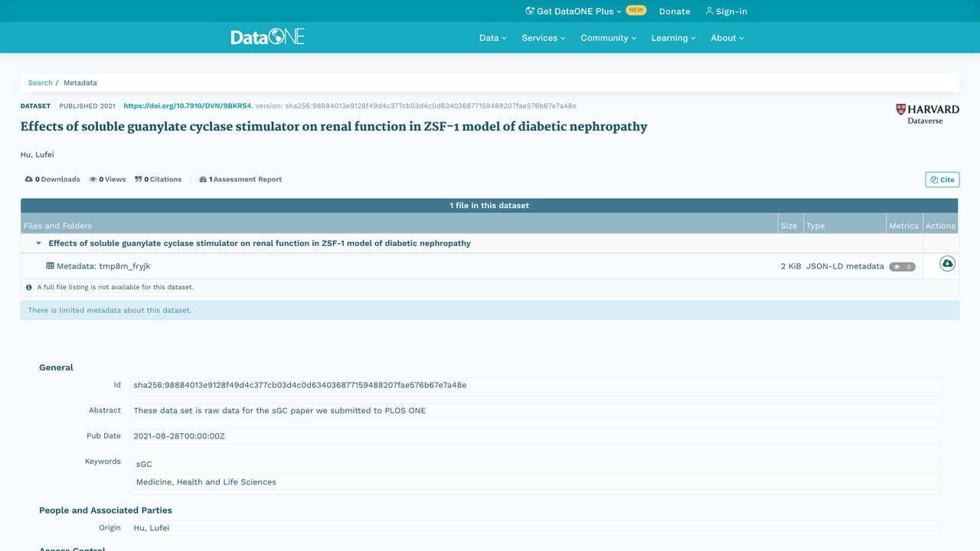Open the Community dropdown
Screen dimensions: 980x551
click(x=609, y=37)
